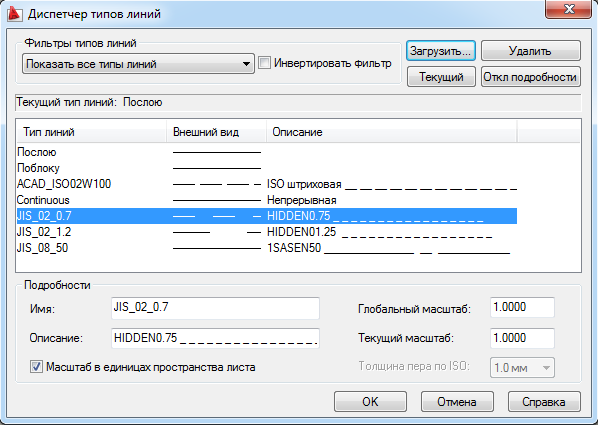Toggle Масштаб в единицах пространства листа checkbox

[x=36, y=367]
